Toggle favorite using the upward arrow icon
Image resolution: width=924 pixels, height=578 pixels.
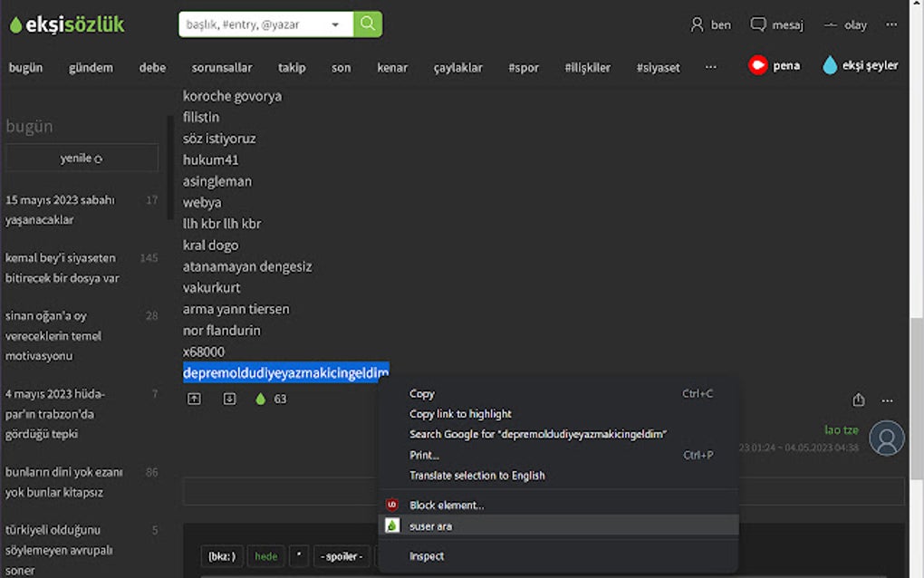click(194, 398)
